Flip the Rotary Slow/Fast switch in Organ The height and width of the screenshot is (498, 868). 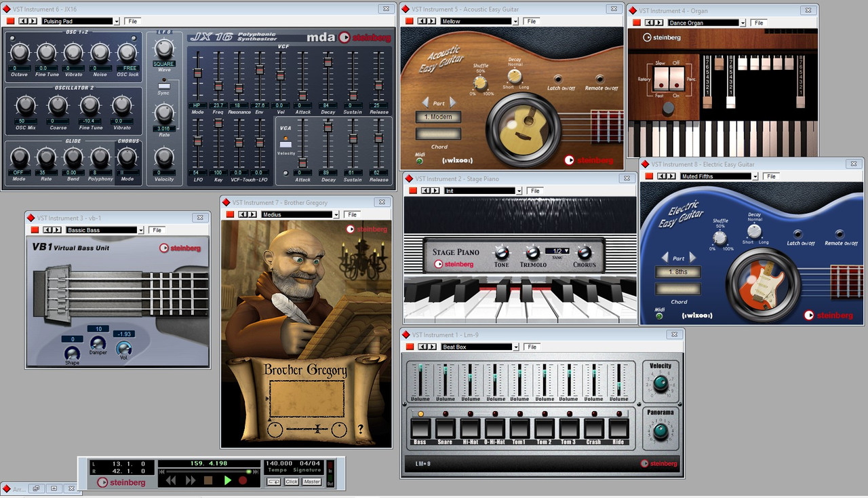click(661, 80)
